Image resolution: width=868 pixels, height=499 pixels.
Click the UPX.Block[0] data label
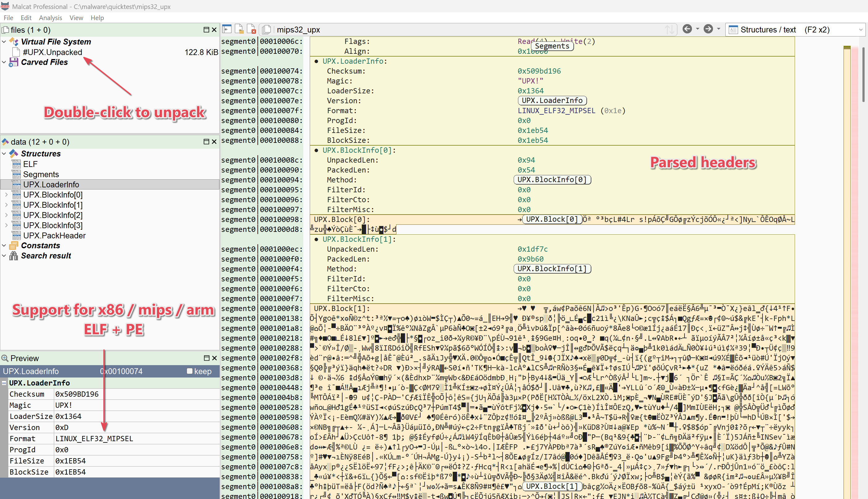[552, 219]
